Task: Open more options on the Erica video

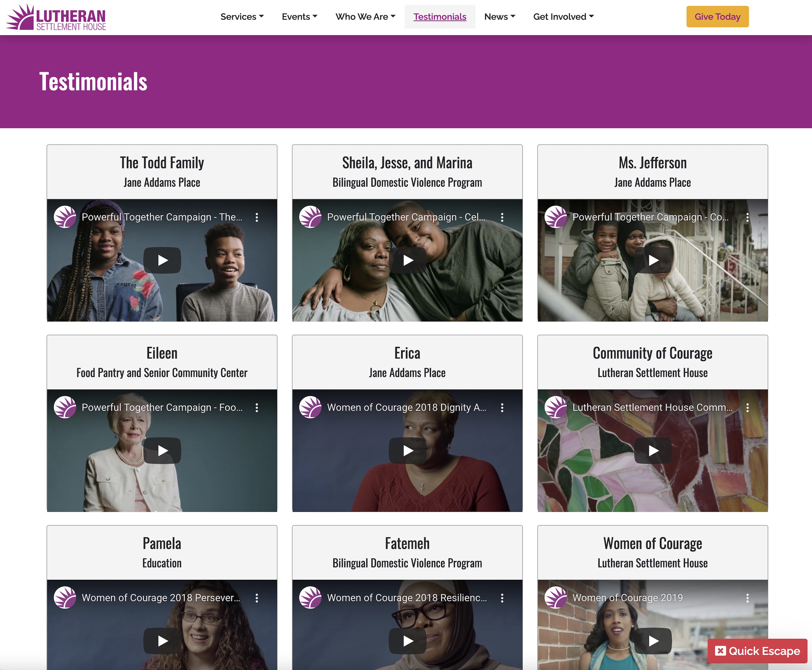Action: click(502, 408)
